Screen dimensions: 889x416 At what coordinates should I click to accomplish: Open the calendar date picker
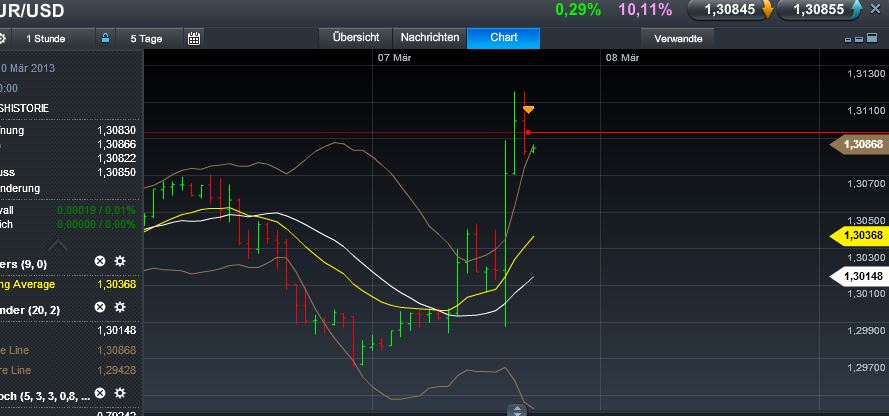194,39
